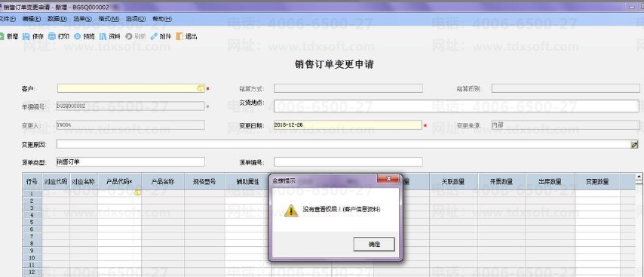Image resolution: width=644 pixels, height=277 pixels.
Task: Click 确定 in the warning dialog
Action: point(374,244)
